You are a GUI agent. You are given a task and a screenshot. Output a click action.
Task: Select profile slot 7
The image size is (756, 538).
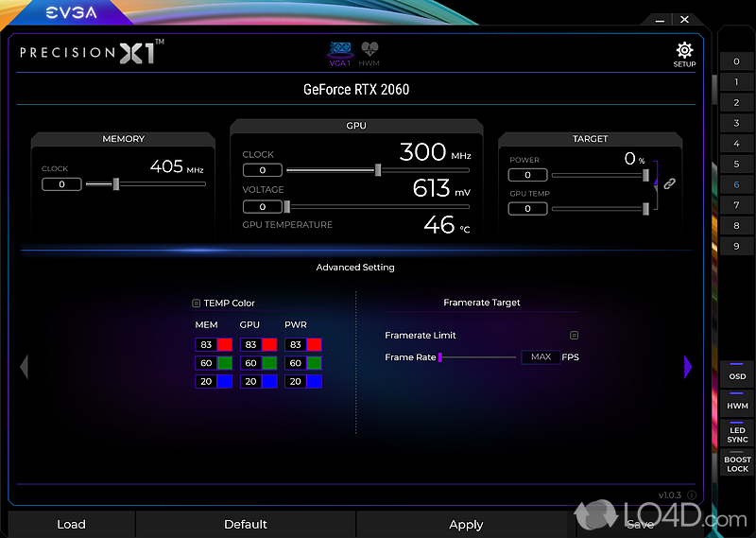pos(736,205)
